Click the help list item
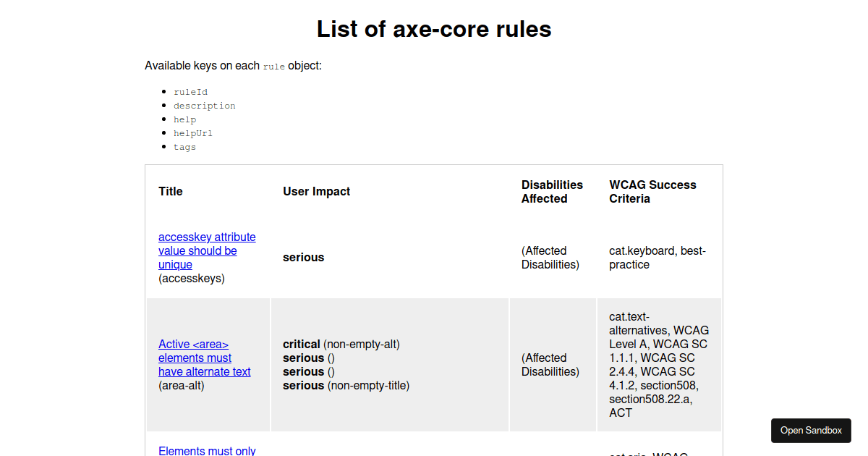Image resolution: width=868 pixels, height=456 pixels. coord(184,119)
